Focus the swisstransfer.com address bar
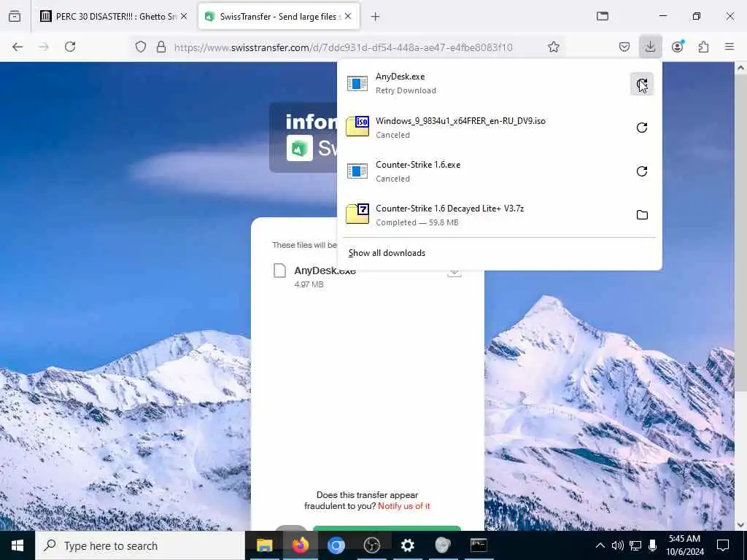 click(x=343, y=47)
